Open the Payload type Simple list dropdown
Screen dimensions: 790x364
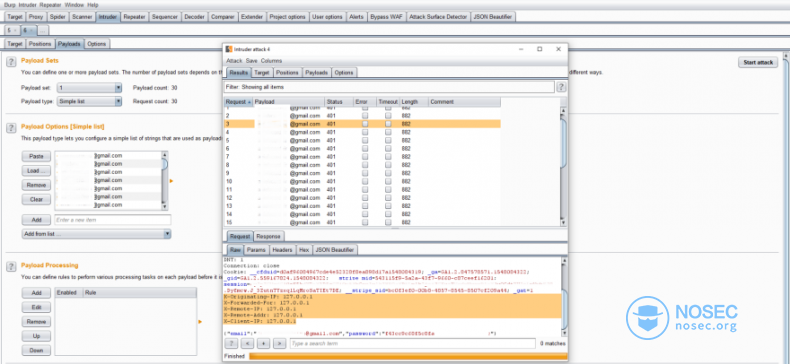click(89, 101)
